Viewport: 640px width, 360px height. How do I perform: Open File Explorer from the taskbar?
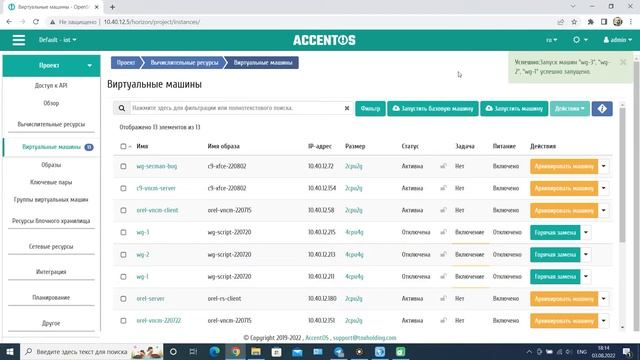256,351
